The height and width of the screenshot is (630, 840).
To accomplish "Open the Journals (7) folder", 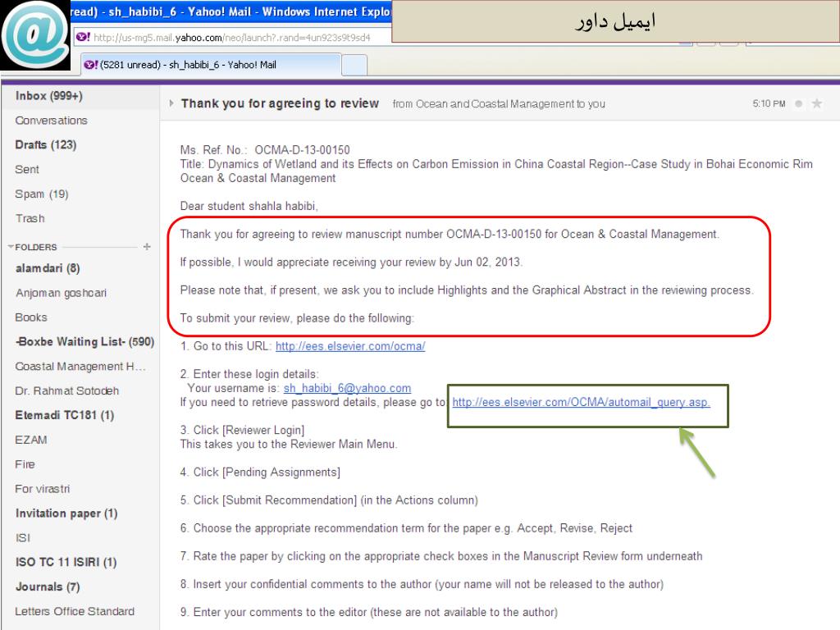I will coord(48,587).
